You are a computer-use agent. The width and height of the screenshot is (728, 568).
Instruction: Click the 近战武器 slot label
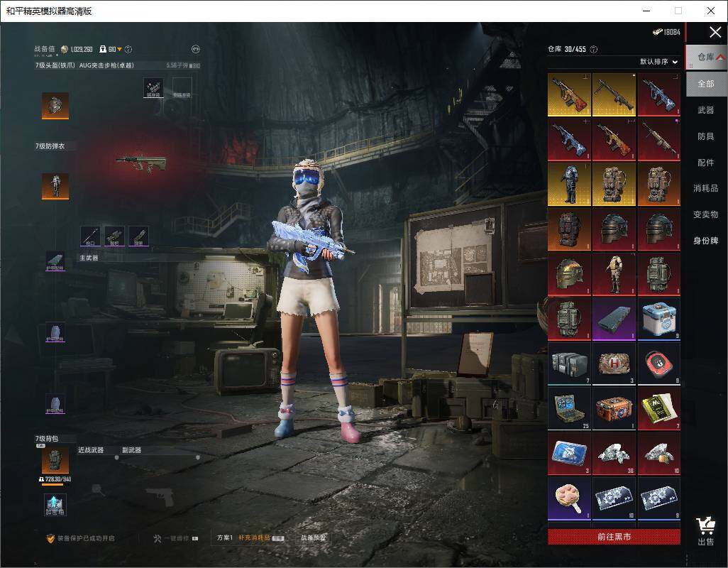point(91,450)
